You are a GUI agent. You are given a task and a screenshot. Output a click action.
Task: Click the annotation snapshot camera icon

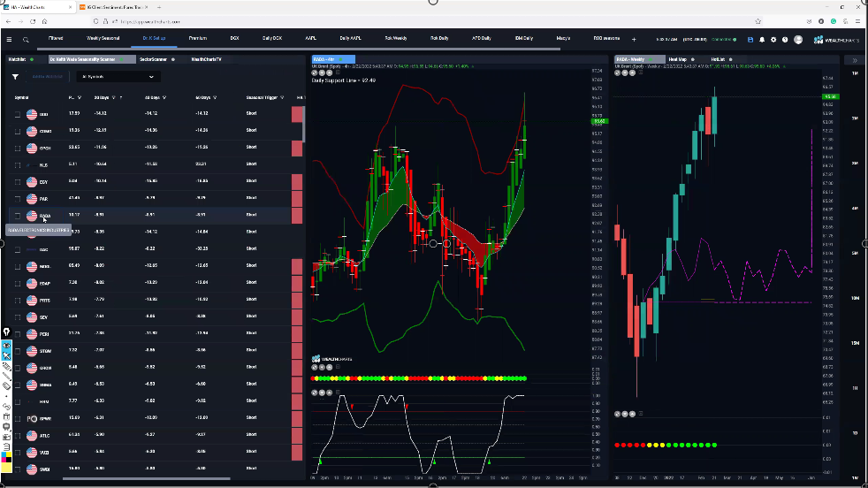pos(7,437)
